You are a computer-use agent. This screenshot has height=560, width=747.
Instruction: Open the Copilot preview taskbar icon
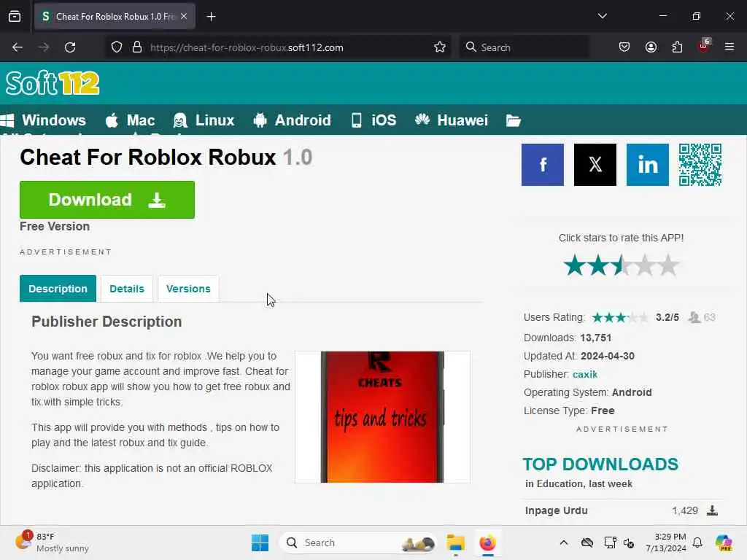point(724,542)
